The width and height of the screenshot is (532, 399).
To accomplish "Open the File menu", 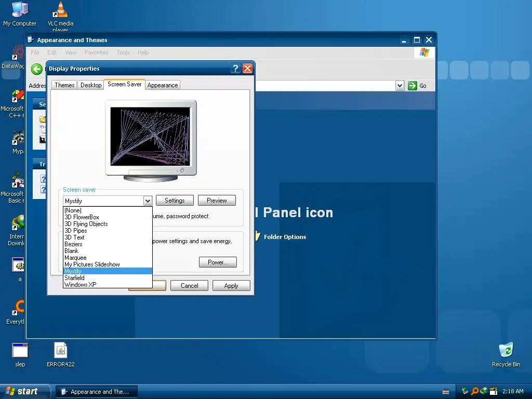I will 35,52.
